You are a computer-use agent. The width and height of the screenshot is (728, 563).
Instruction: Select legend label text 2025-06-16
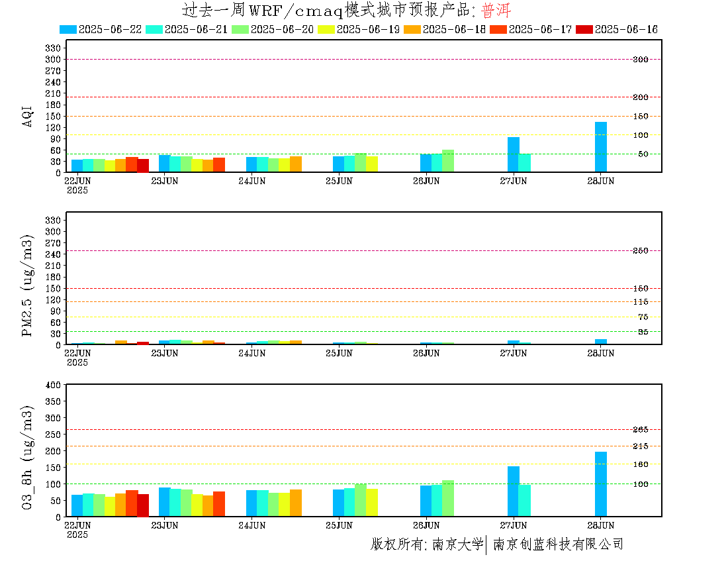[x=626, y=29]
